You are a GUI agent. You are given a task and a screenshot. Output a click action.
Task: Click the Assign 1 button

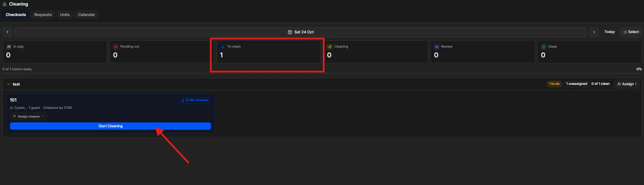coord(627,84)
